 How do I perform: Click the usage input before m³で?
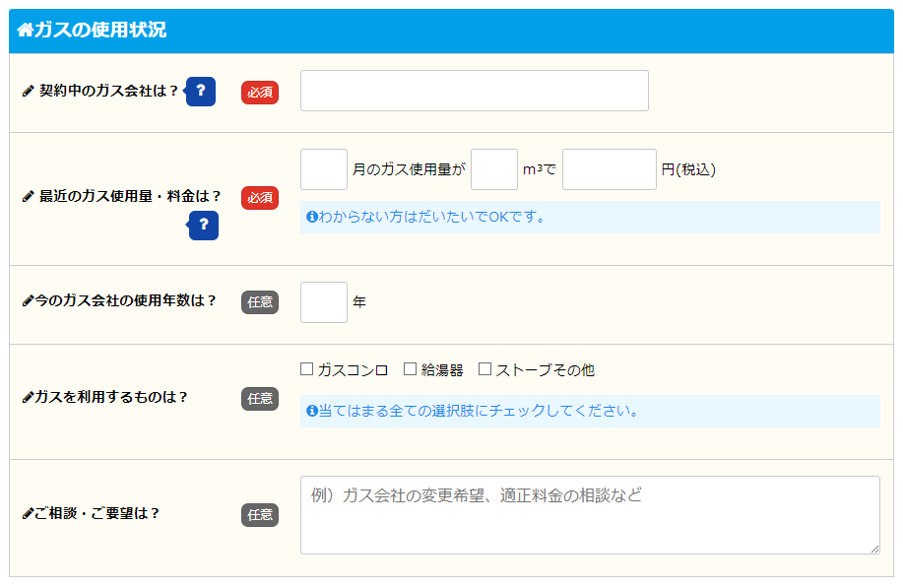pyautogui.click(x=492, y=168)
